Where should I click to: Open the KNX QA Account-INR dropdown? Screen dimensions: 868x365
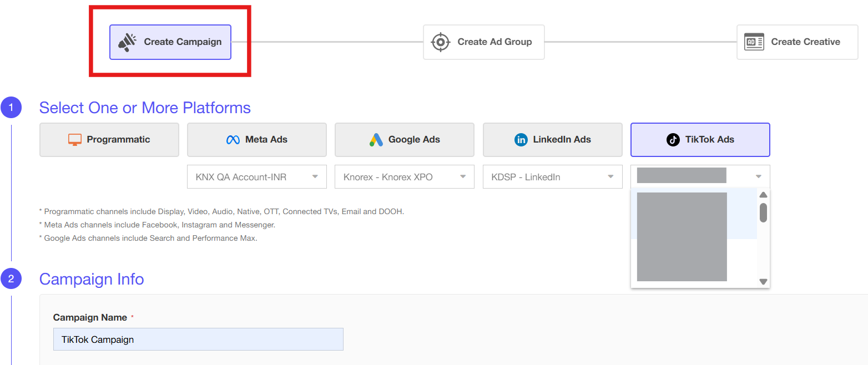pos(257,177)
